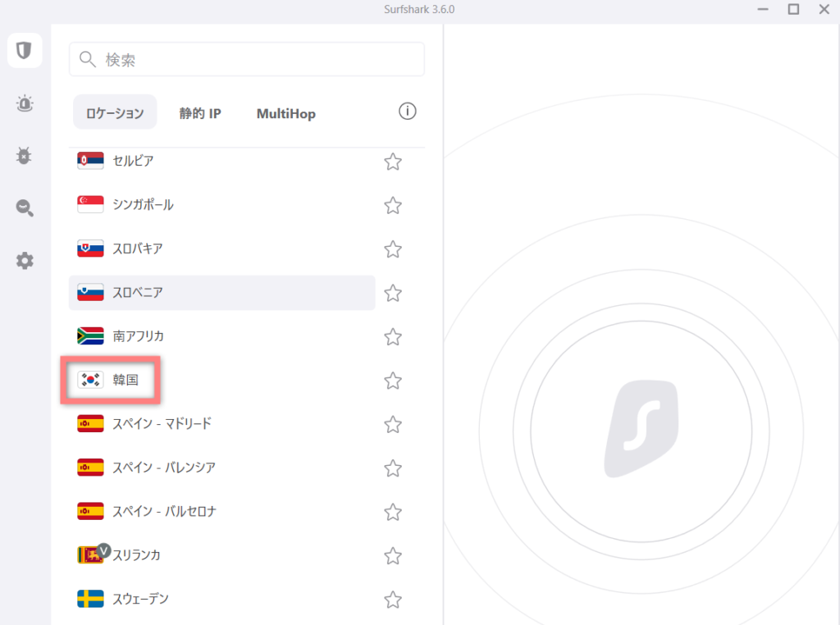Favorite スペイン - マドリード with its star
840x625 pixels.
393,425
